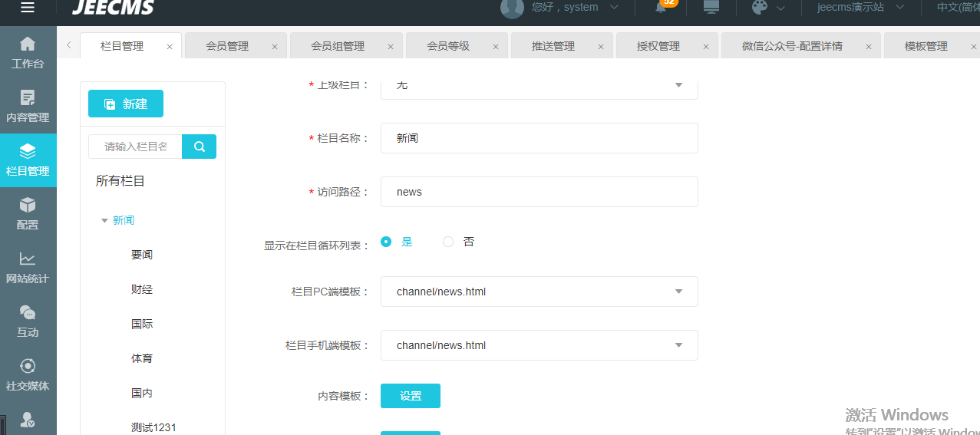Image resolution: width=980 pixels, height=435 pixels.
Task: Select 要闻 in the tree
Action: [142, 255]
